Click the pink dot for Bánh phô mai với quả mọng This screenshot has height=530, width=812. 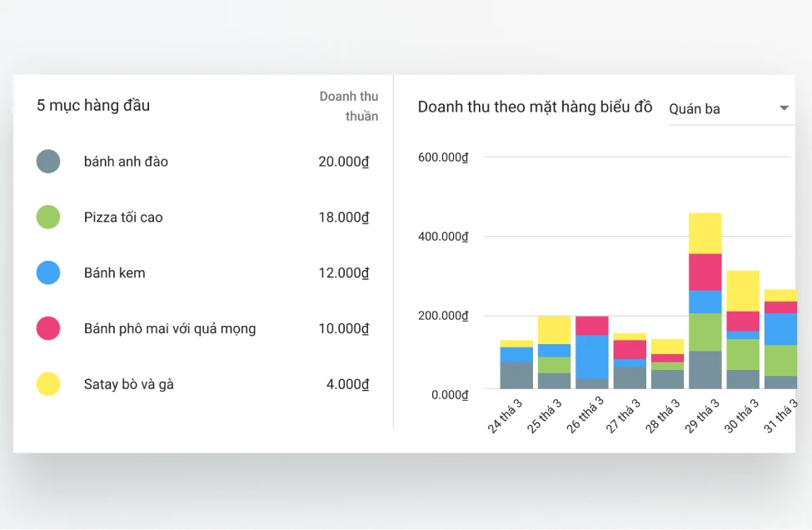[x=47, y=328]
